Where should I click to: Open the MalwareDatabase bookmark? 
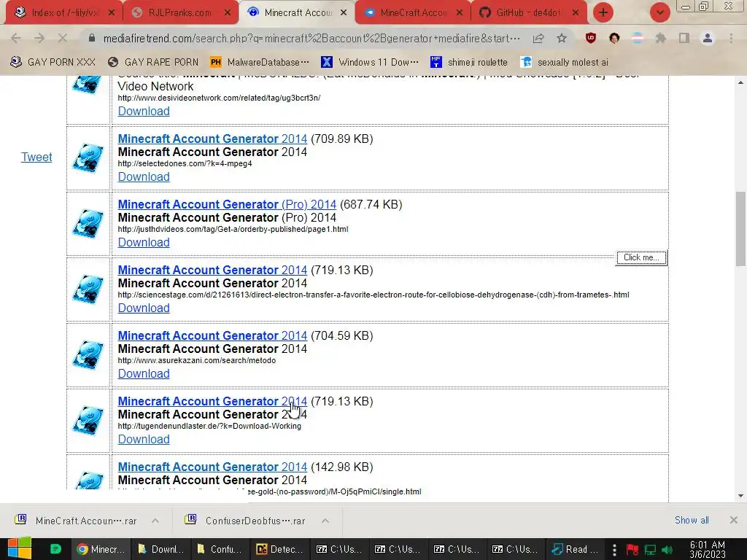point(260,62)
